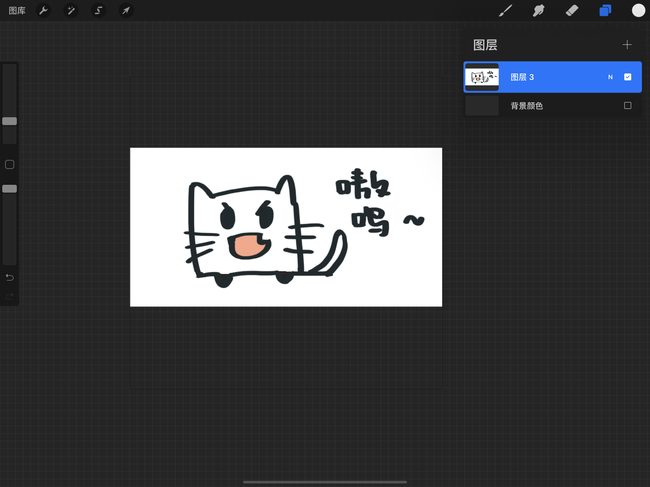Image resolution: width=650 pixels, height=487 pixels.
Task: Open the white active color circle
Action: coord(638,10)
